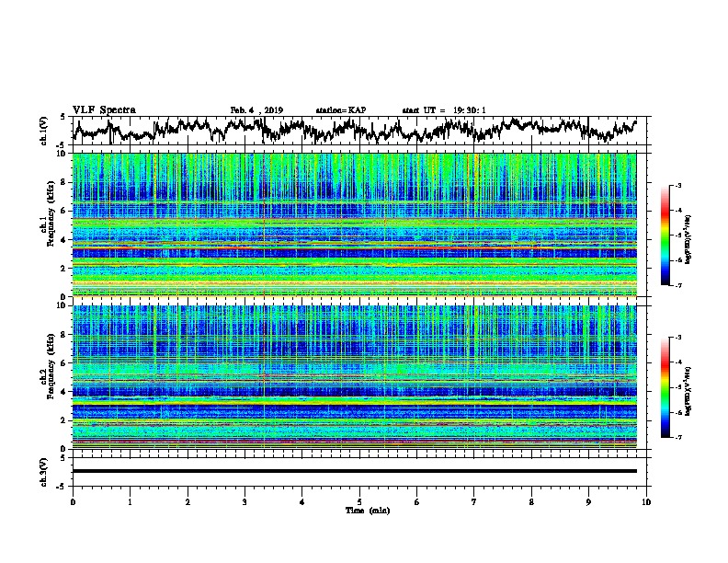Click the ch.1 colorbar log(PSD) label
This screenshot has width=728, height=563.
pyautogui.click(x=688, y=240)
